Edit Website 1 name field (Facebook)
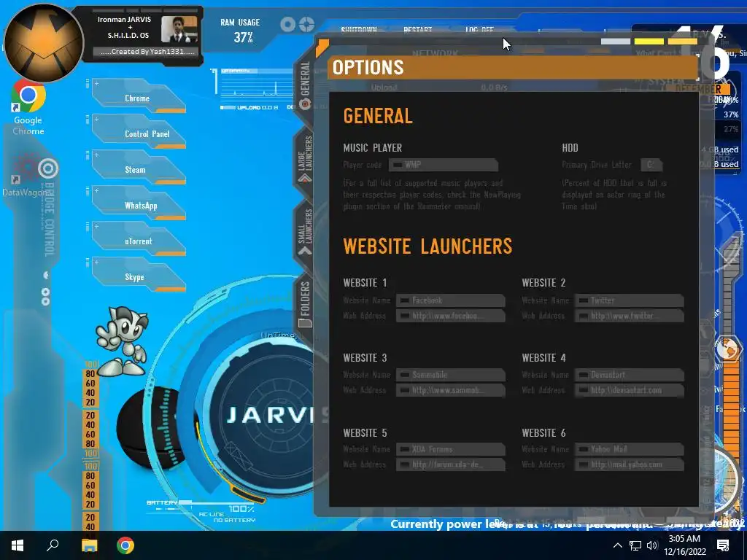Viewport: 747px width, 560px height. click(451, 300)
